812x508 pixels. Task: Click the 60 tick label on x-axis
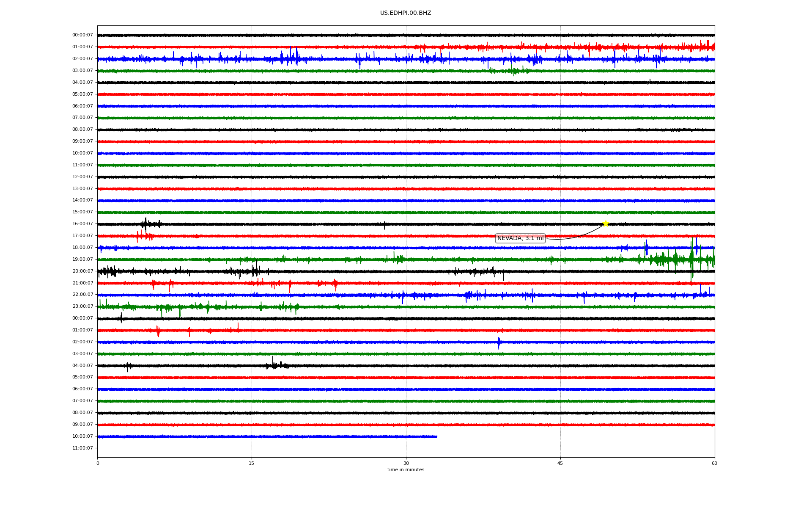(714, 463)
